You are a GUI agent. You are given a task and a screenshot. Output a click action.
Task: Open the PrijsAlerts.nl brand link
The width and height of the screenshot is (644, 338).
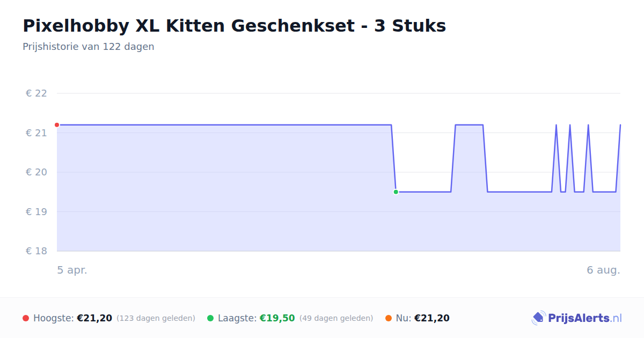coord(577,318)
